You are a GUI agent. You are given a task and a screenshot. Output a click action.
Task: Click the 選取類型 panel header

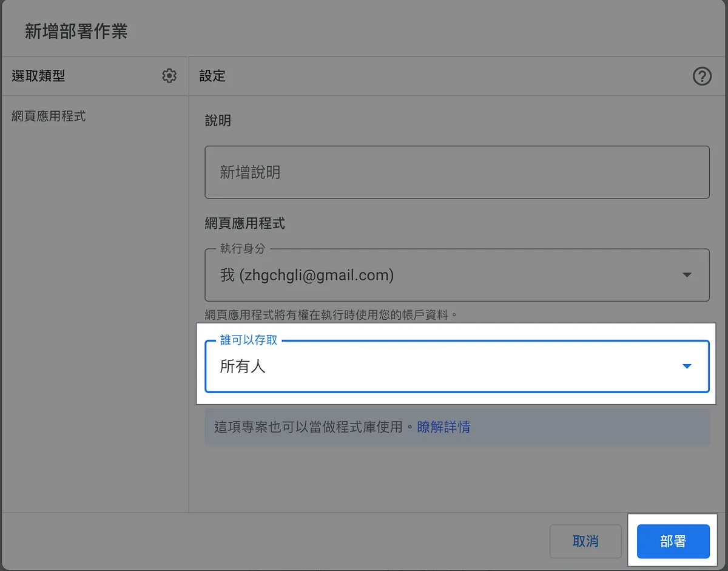coord(38,76)
